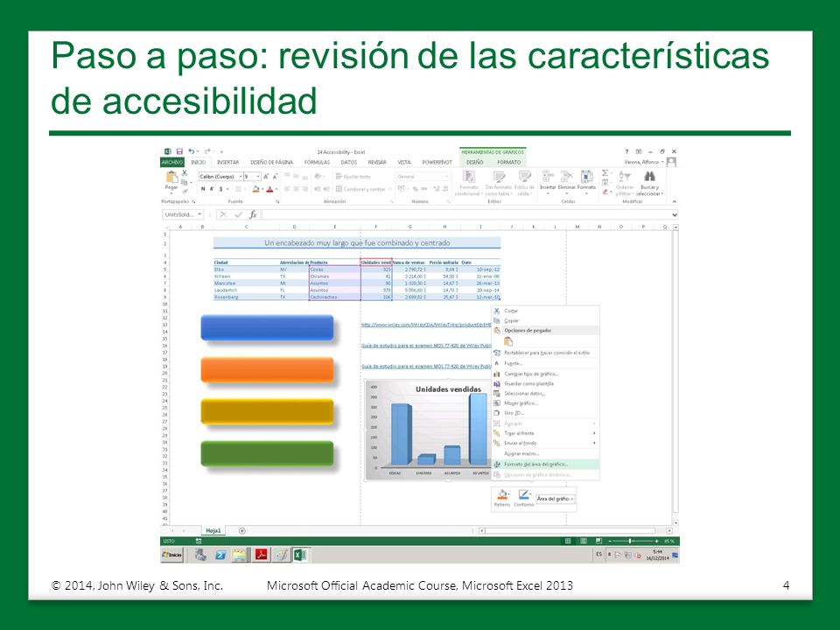This screenshot has width=840, height=630.
Task: Click the Relleno fill button in mini toolbar
Action: (502, 498)
